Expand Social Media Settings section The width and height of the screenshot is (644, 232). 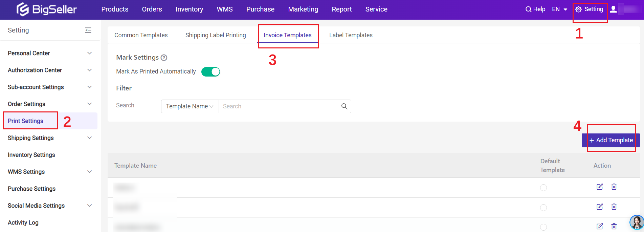[50, 206]
